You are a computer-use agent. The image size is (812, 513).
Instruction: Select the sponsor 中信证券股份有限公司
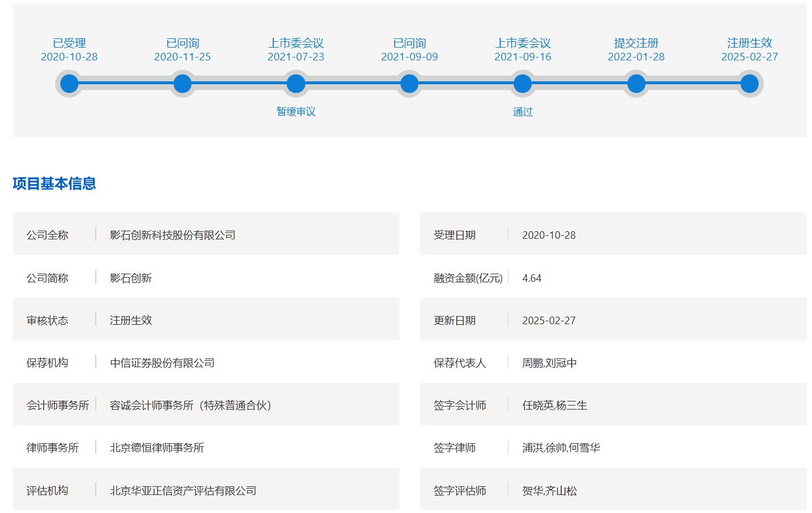point(162,363)
